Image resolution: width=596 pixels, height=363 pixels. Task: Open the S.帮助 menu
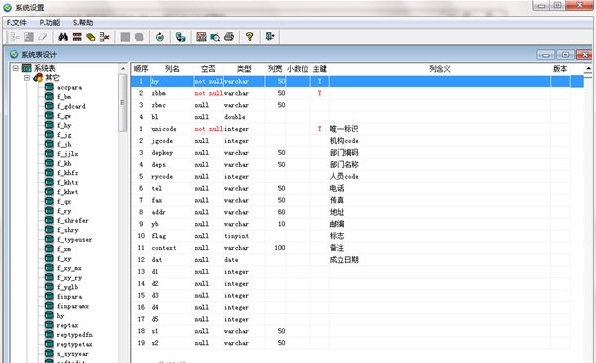point(83,23)
